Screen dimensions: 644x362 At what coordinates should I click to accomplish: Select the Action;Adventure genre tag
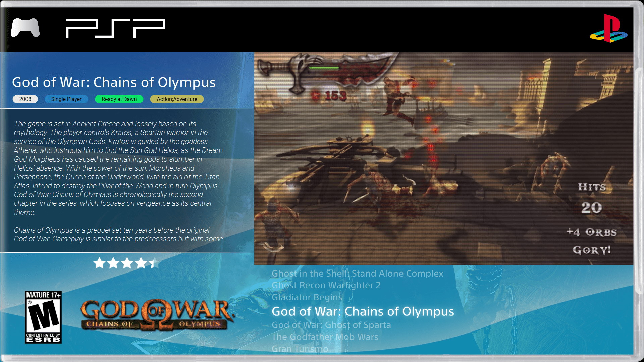(177, 99)
